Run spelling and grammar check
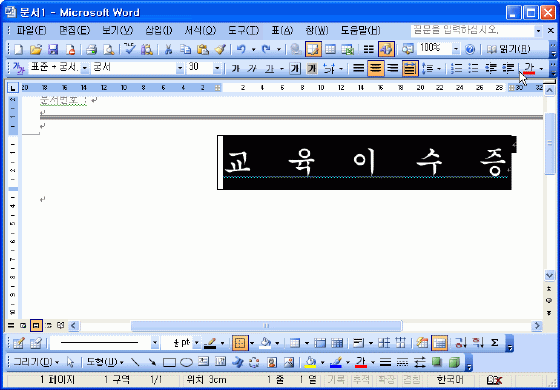Screen dimensions: 560x390 pos(129,49)
